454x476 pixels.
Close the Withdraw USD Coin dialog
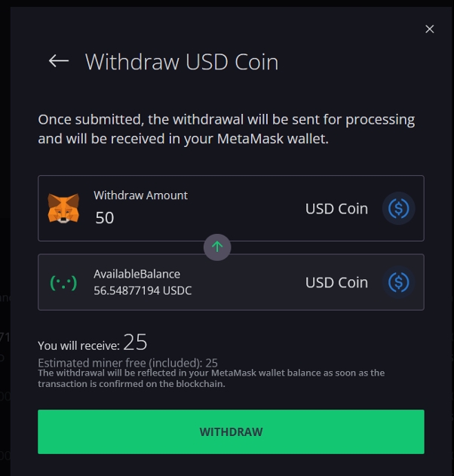[429, 29]
